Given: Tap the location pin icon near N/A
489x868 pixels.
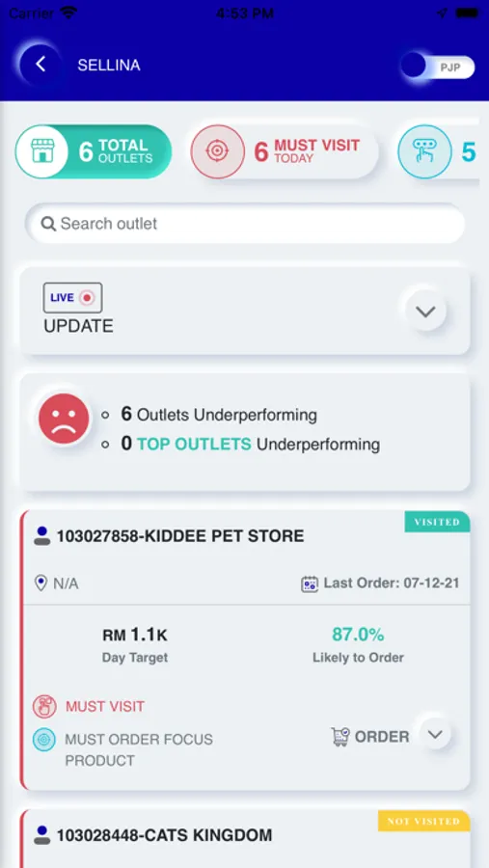Looking at the screenshot, I should coord(41,583).
